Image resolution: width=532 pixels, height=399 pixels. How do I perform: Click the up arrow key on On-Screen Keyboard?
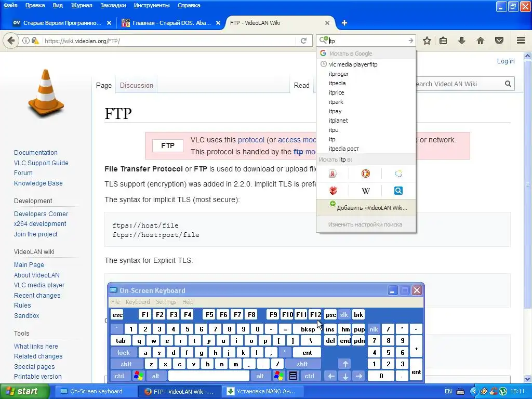345,364
